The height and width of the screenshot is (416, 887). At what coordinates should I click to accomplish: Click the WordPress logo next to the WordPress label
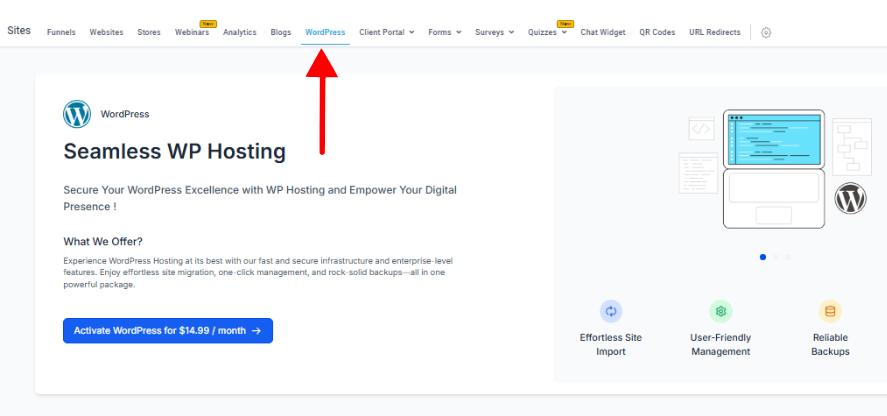coord(77,114)
